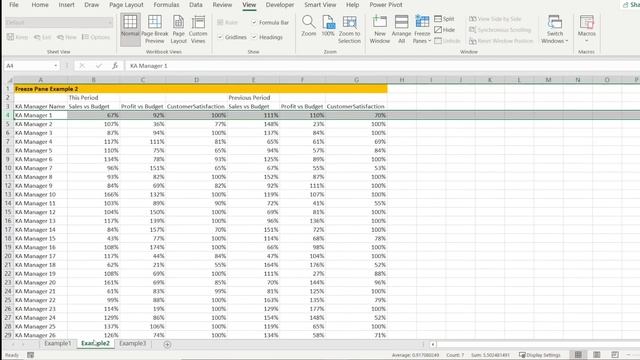Screen dimensions: 640x360
Task: Open Page Layout view
Action: [178, 29]
